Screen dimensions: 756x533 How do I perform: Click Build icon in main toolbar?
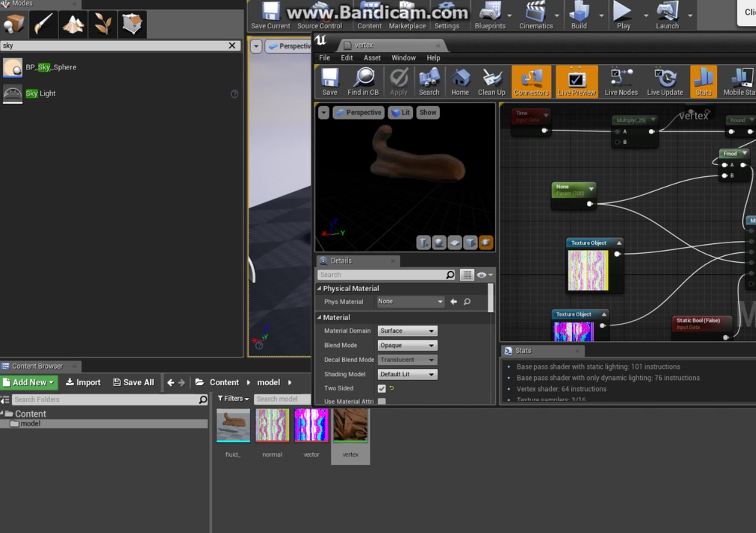(x=579, y=15)
